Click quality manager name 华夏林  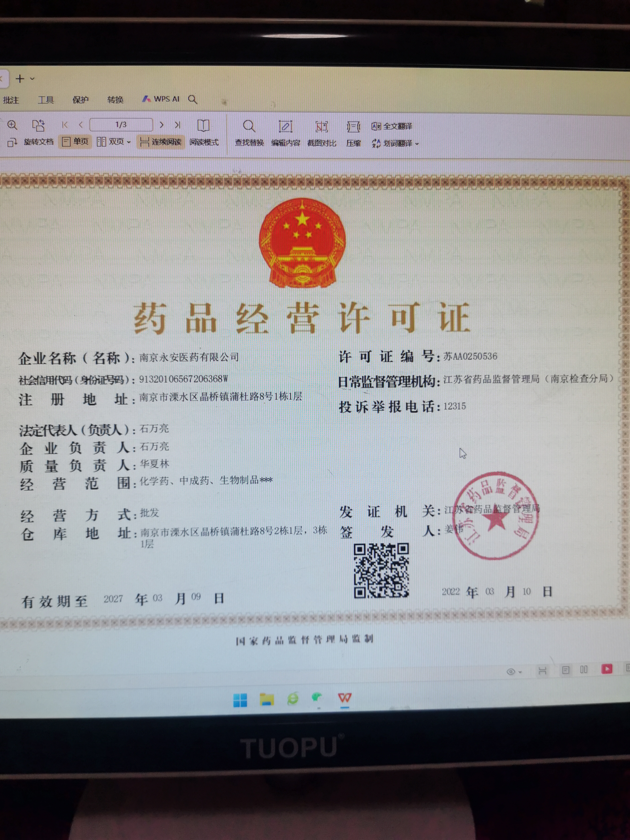155,464
